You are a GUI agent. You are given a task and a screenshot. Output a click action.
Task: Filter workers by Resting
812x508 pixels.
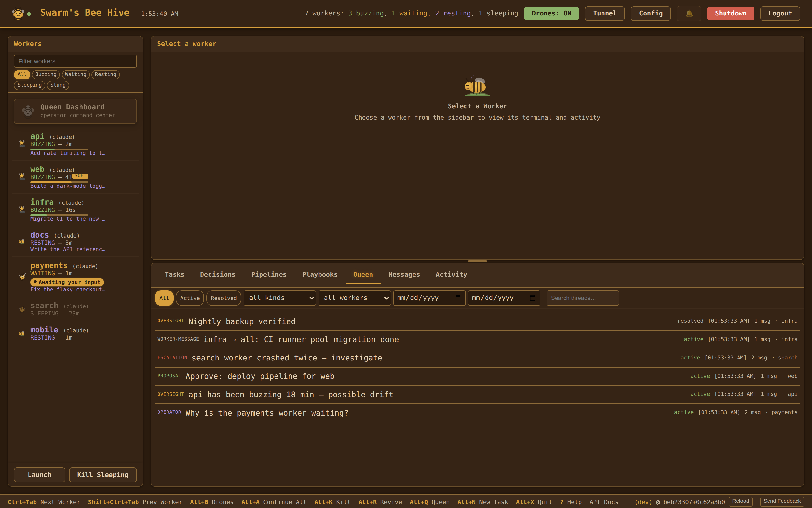[106, 74]
